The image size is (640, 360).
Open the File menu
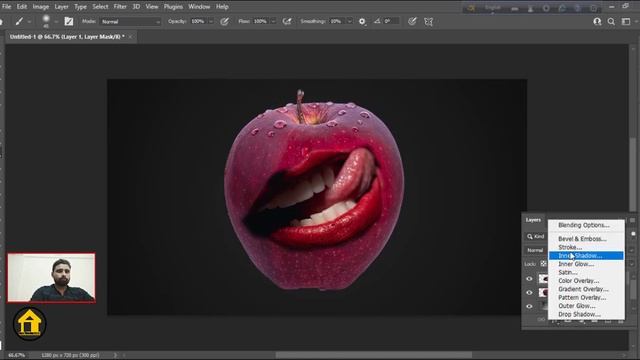coord(7,7)
